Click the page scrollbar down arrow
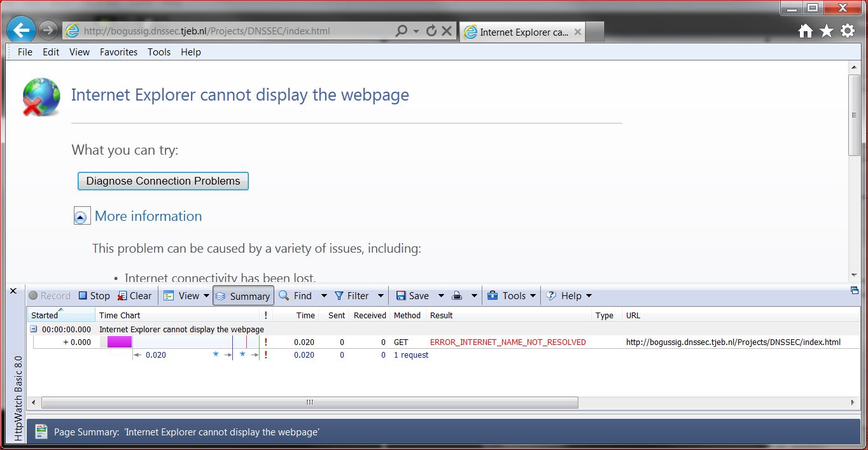The height and width of the screenshot is (450, 868). click(854, 275)
